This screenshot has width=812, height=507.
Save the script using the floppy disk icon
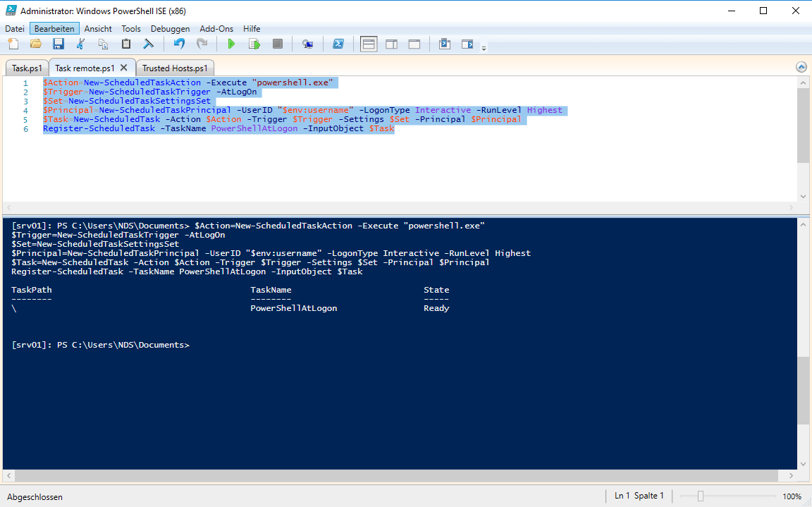pyautogui.click(x=59, y=44)
